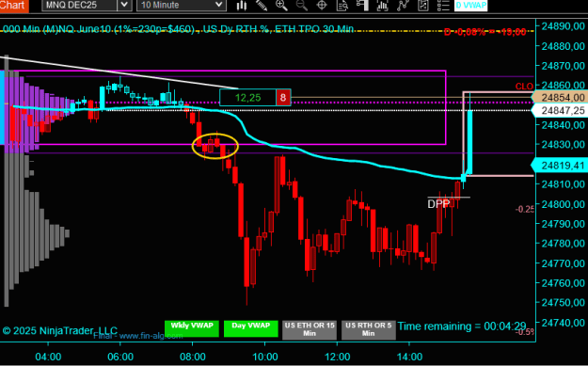Open the bar type candlestick icon
Screen dimensions: 588x366
pyautogui.click(x=242, y=6)
